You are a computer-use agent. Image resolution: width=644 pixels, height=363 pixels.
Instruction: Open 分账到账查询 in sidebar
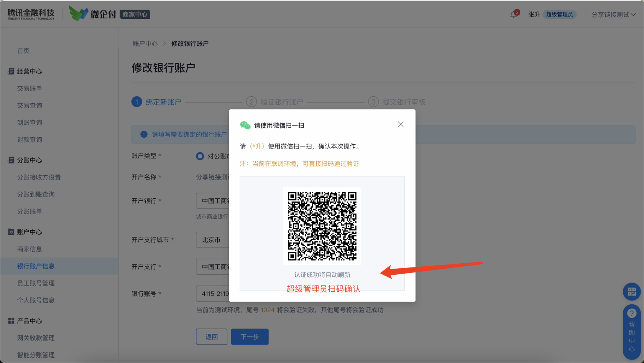[36, 194]
